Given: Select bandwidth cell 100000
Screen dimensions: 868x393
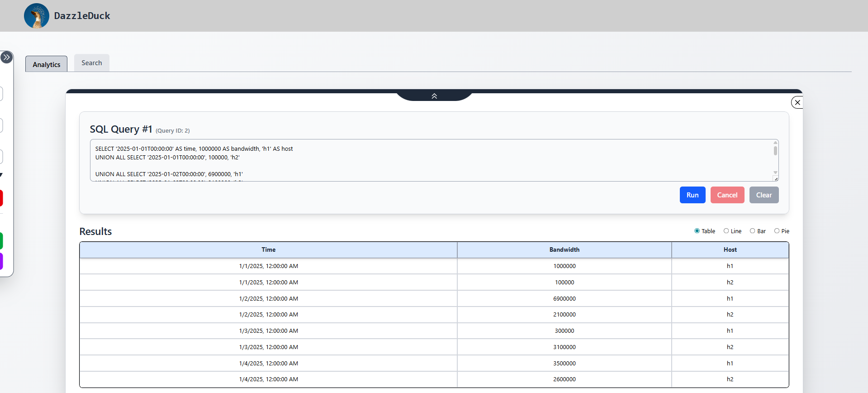Looking at the screenshot, I should pos(564,283).
